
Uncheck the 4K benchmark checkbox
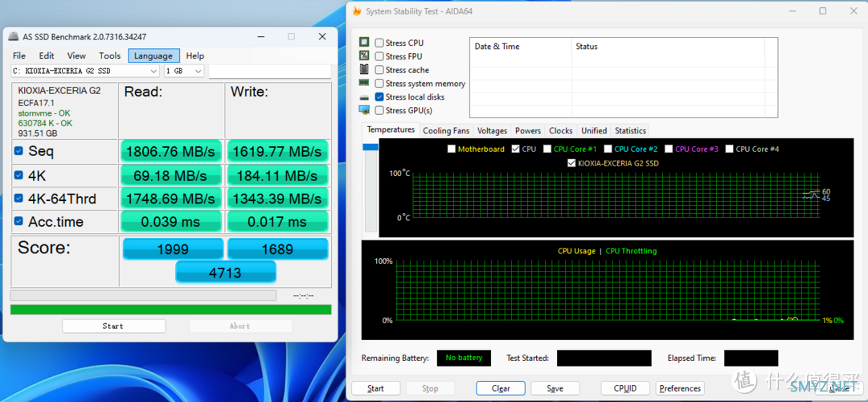point(18,176)
